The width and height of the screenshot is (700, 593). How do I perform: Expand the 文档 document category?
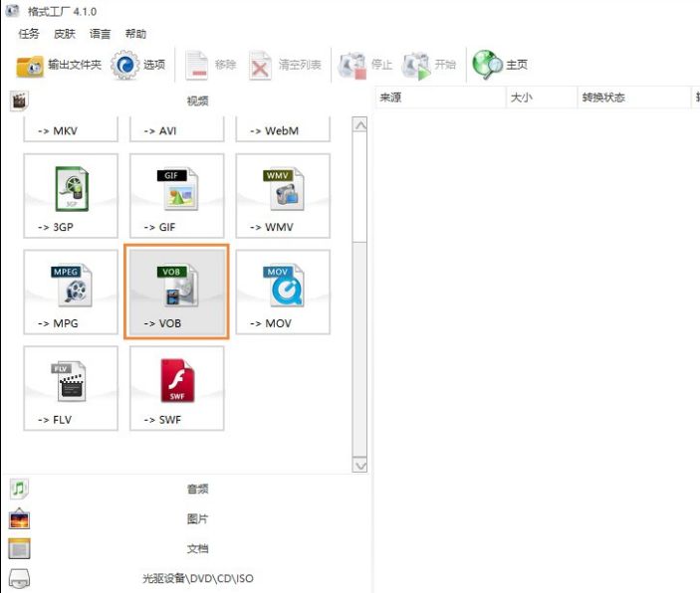[x=197, y=548]
